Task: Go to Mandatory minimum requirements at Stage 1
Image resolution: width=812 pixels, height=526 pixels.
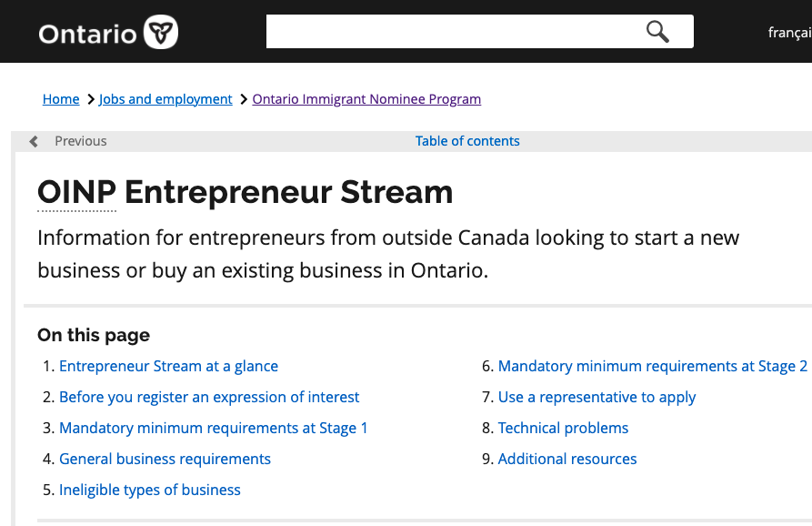Action: [x=214, y=428]
